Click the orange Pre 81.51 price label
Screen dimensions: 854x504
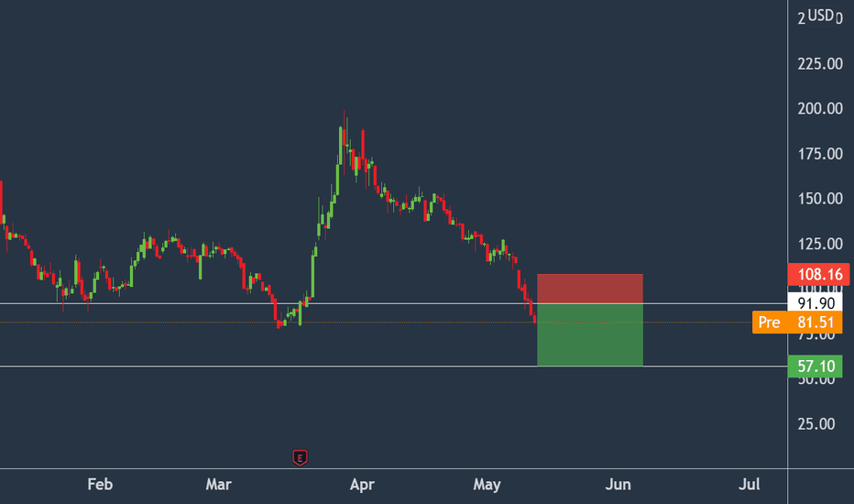pos(797,322)
